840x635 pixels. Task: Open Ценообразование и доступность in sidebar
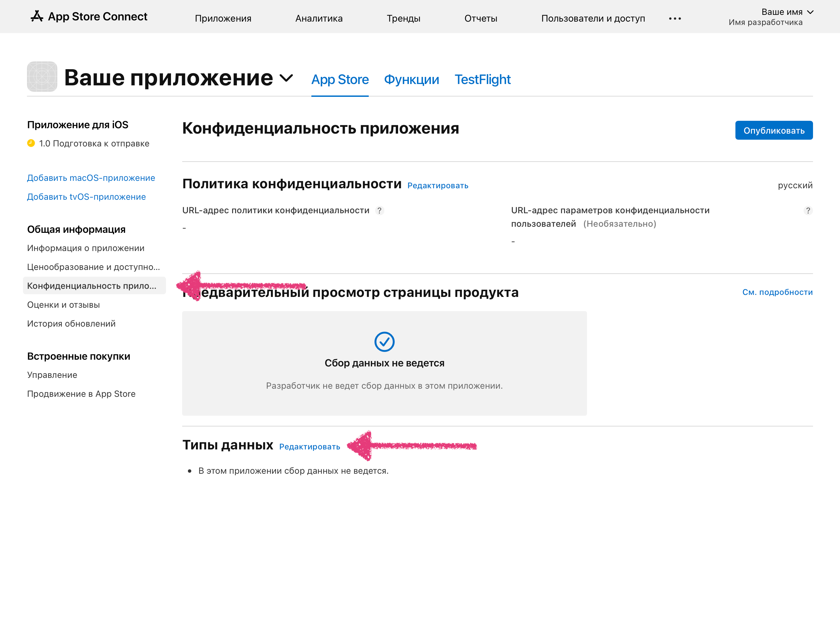point(93,267)
